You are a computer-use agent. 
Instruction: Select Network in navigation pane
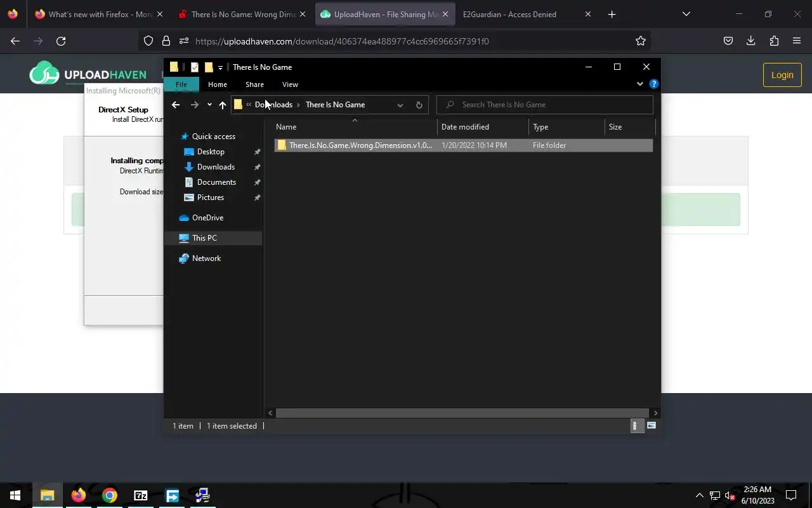(206, 258)
